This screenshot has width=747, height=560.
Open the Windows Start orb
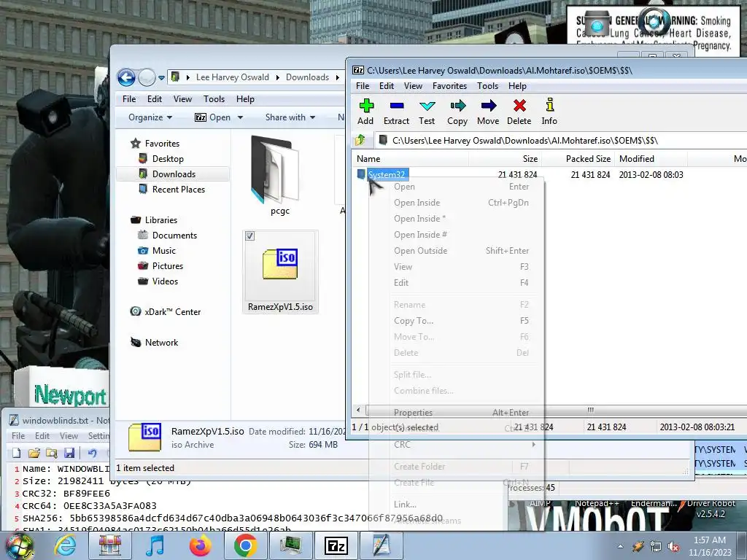point(20,546)
